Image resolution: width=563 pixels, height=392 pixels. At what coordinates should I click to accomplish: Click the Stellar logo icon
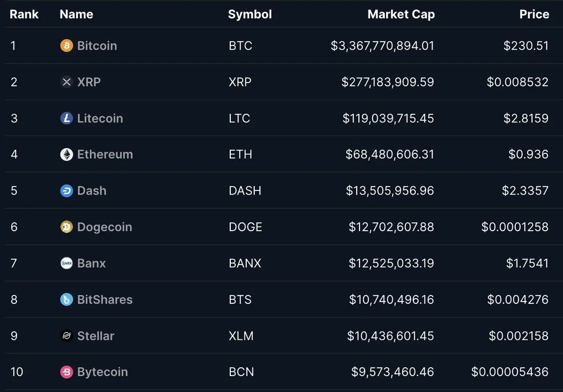67,336
